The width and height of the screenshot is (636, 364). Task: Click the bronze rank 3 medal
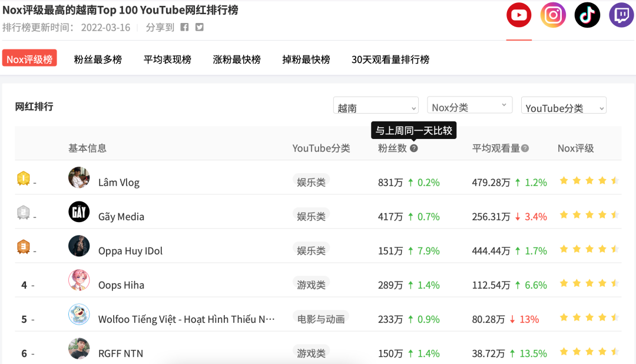(x=24, y=247)
